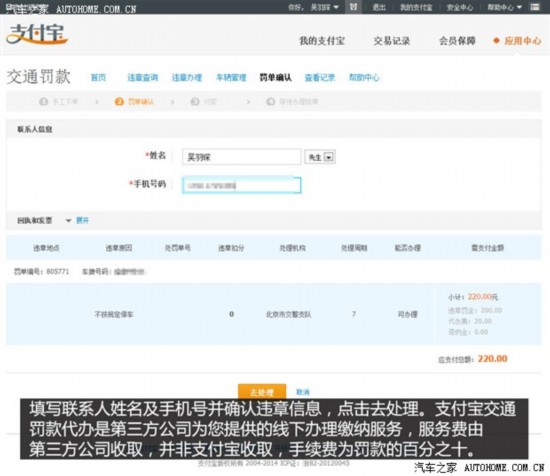Open the 会员保障 tab

pyautogui.click(x=457, y=41)
